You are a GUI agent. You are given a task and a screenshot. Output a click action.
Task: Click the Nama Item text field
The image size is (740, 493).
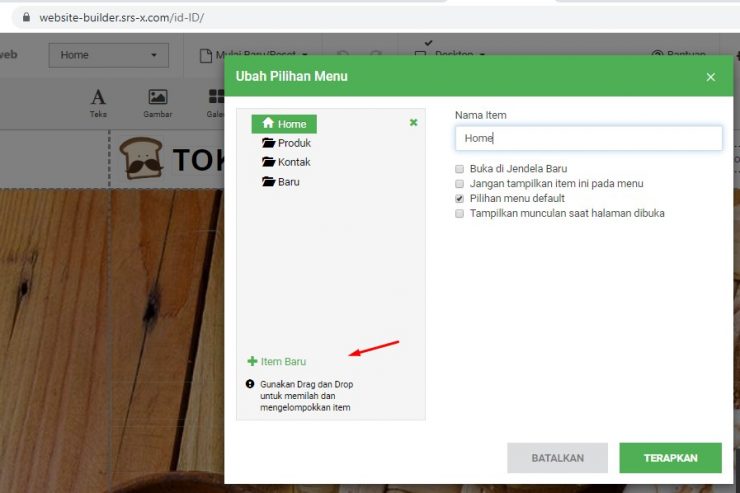click(589, 138)
